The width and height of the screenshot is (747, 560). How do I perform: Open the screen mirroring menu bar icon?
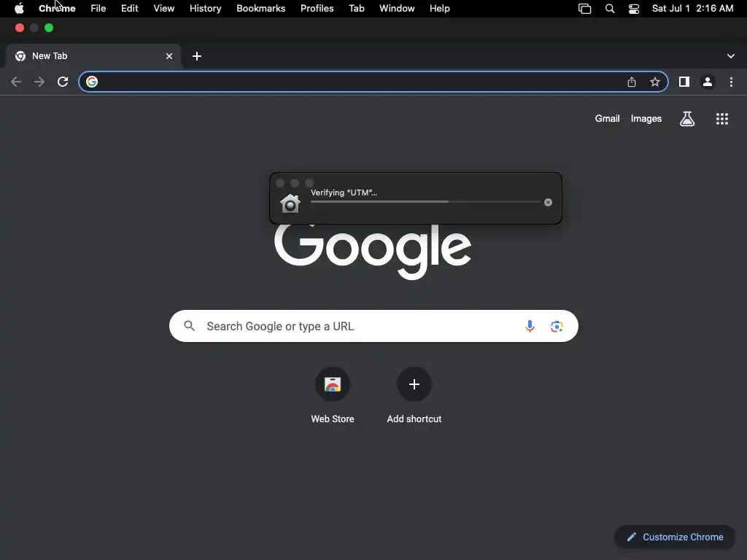pyautogui.click(x=584, y=9)
